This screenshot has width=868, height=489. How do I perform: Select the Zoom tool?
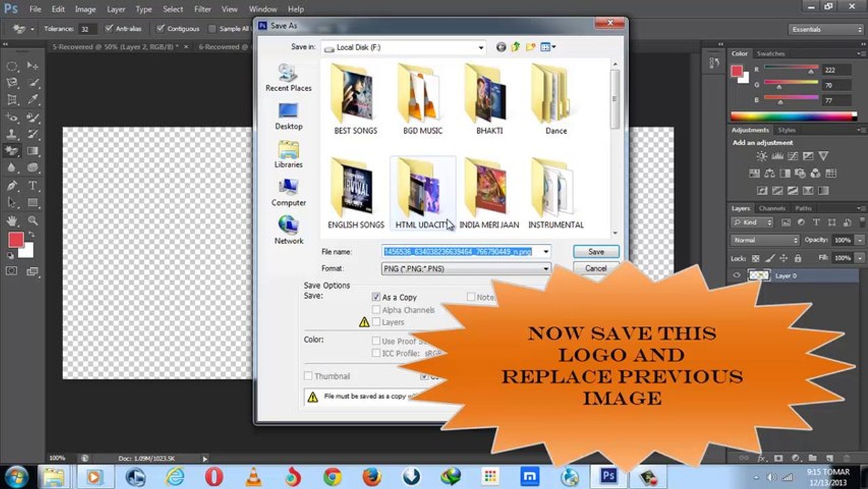click(33, 220)
